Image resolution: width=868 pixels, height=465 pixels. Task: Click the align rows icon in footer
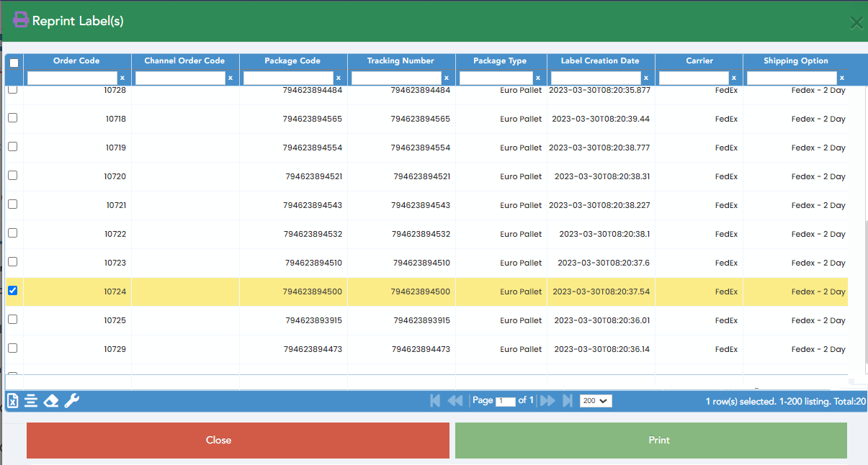pos(31,401)
